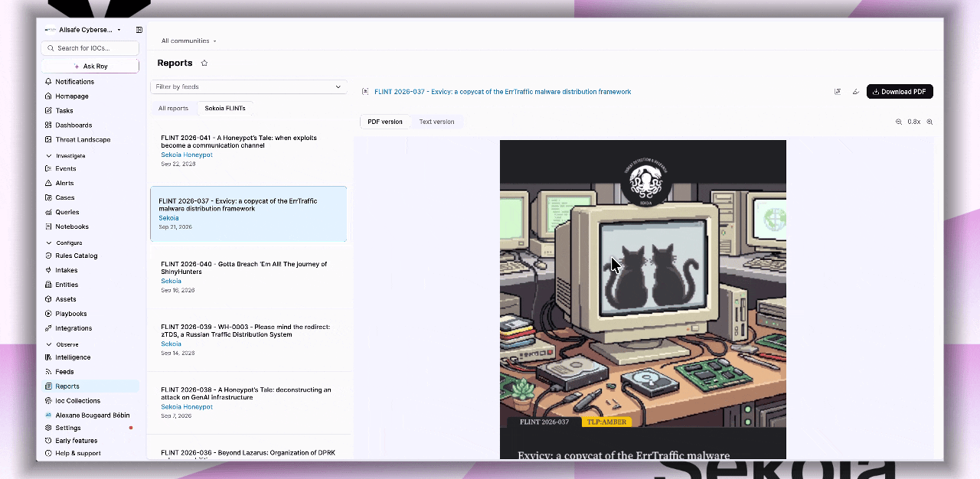Open Events under Investigate

coord(66,168)
